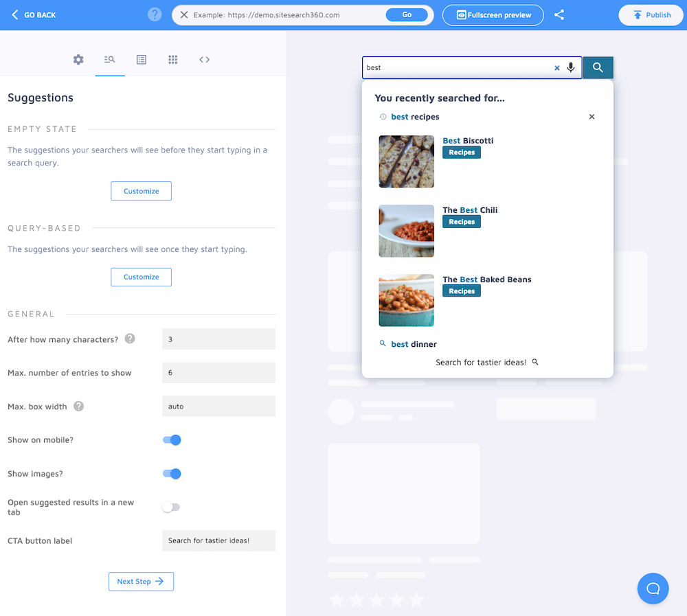
Task: Open the settings gear tab
Action: tap(78, 60)
